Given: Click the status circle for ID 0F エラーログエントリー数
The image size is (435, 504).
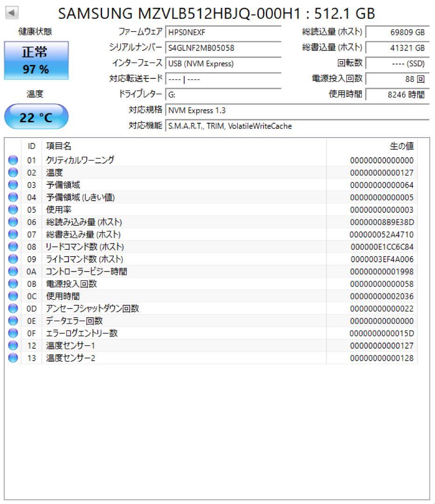Looking at the screenshot, I should (13, 333).
